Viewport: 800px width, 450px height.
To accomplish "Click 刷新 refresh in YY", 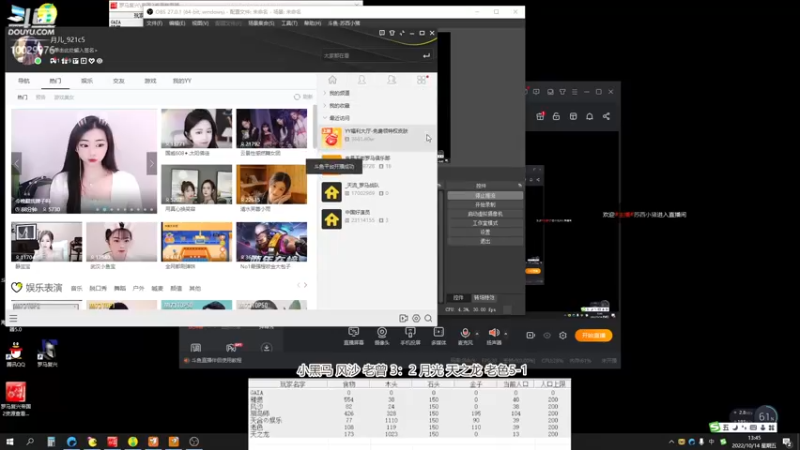I will [x=303, y=96].
